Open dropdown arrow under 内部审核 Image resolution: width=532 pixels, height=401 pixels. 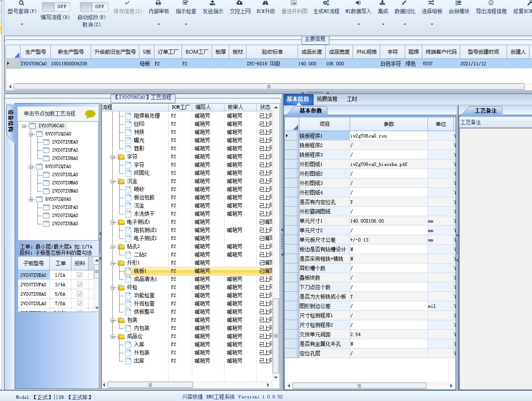(159, 24)
